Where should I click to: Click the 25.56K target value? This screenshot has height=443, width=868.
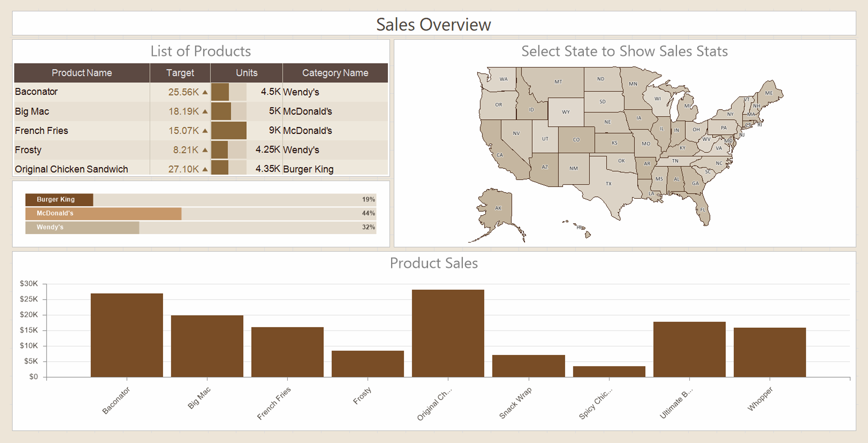(183, 92)
